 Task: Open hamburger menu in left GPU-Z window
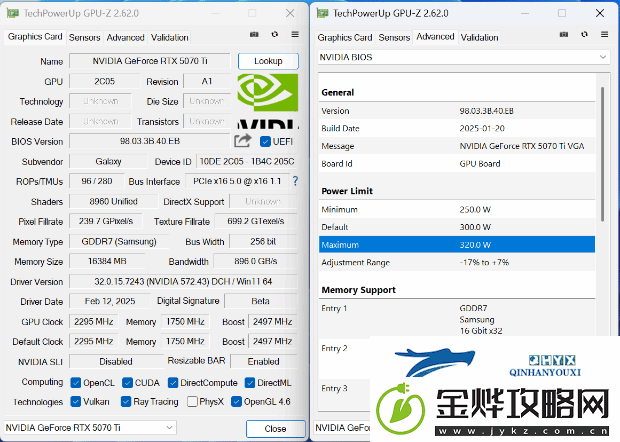tap(295, 35)
